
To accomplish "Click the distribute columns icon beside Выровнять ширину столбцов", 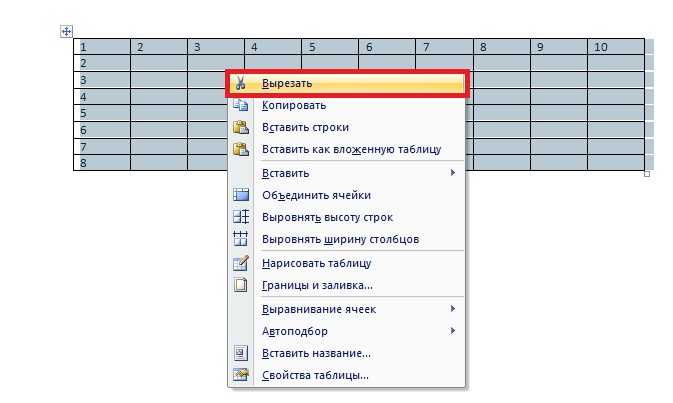I will pyautogui.click(x=240, y=239).
